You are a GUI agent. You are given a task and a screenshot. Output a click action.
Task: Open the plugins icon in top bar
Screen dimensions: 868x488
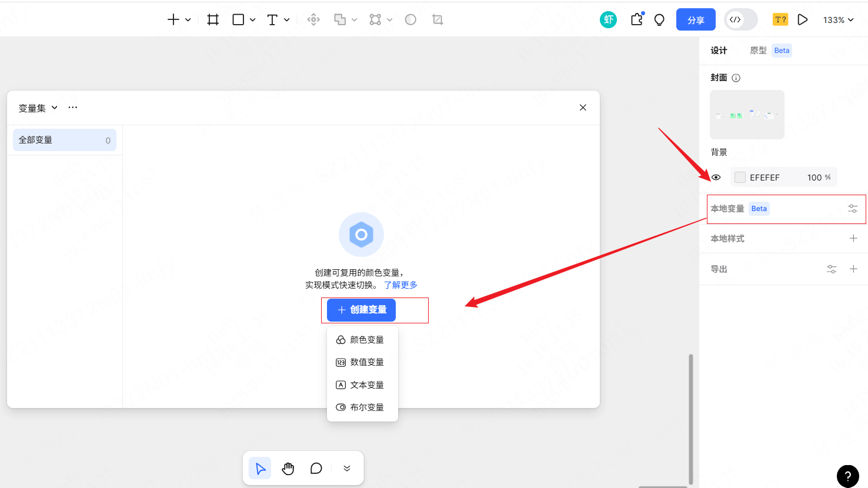point(636,20)
